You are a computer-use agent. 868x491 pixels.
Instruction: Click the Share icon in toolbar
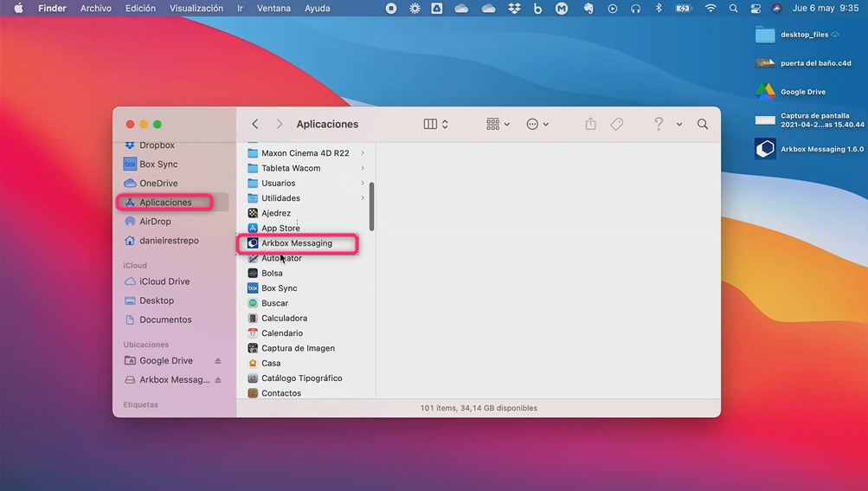(x=590, y=125)
